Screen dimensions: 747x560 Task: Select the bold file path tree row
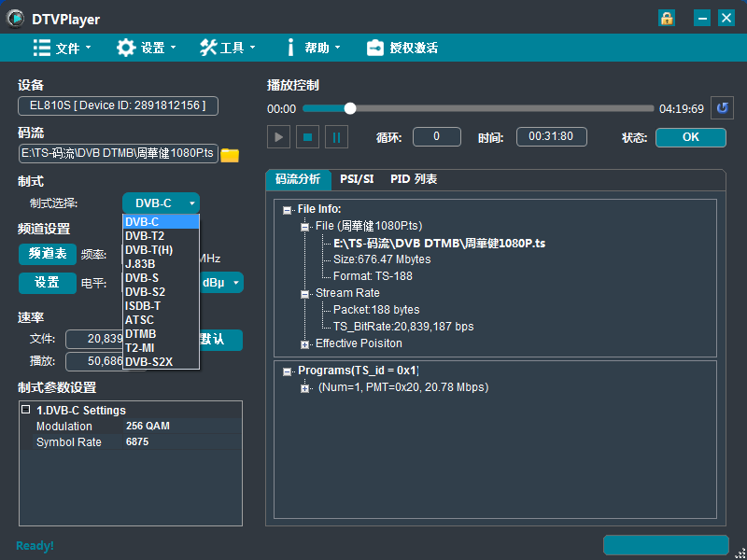[439, 244]
